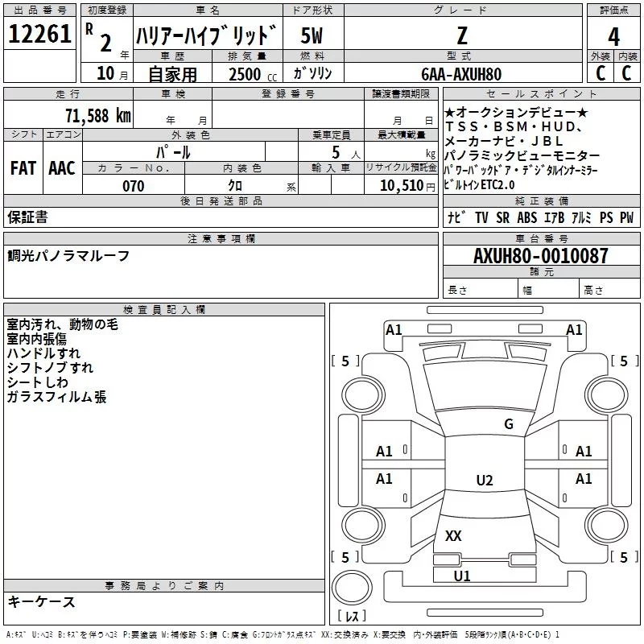This screenshot has width=644, height=644.
Task: Click the ABS equipment label
Action: 527,217
